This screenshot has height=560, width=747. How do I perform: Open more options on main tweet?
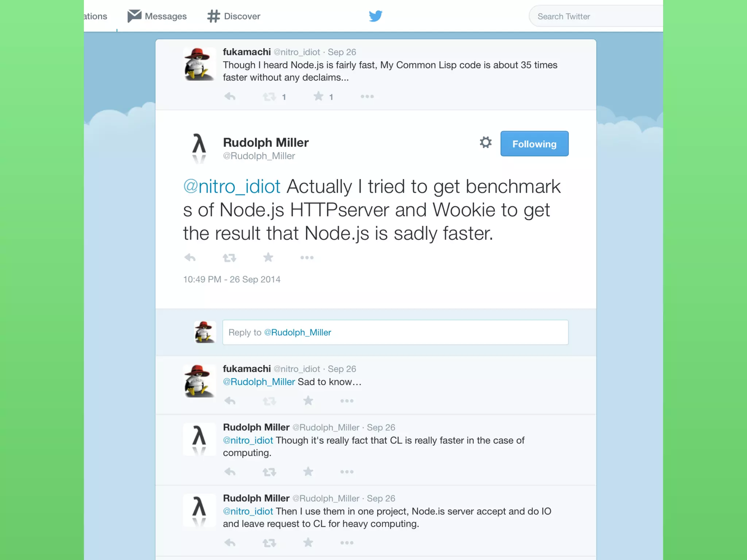[x=307, y=258]
